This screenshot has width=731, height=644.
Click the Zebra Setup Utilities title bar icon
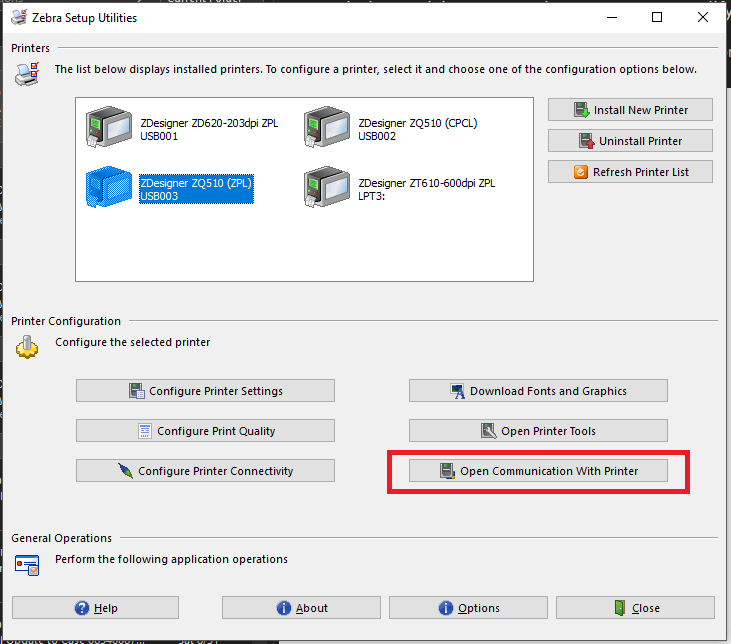click(19, 17)
